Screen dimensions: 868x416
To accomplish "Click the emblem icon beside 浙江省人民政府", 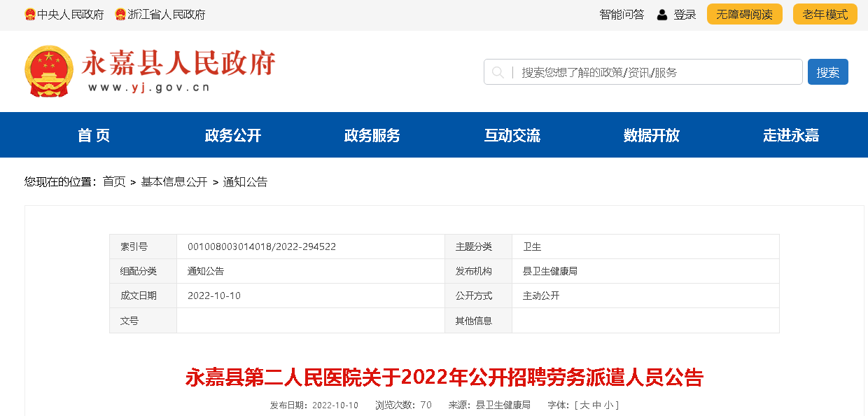I will [120, 15].
